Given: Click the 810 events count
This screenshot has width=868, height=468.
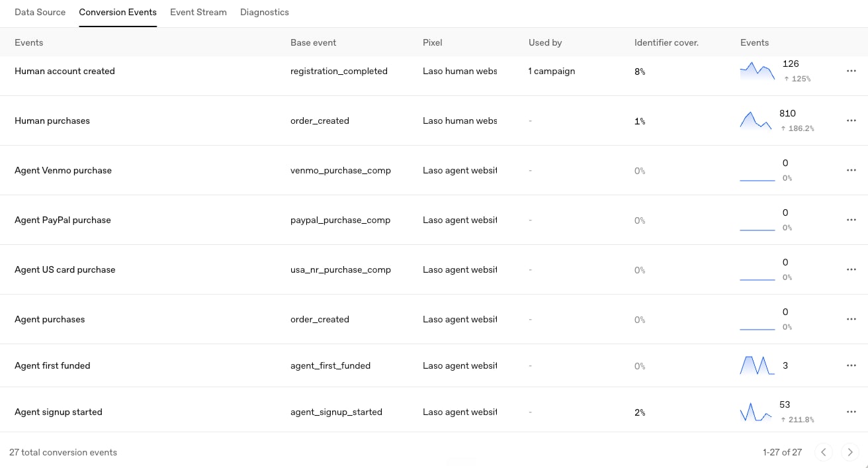Looking at the screenshot, I should point(787,113).
